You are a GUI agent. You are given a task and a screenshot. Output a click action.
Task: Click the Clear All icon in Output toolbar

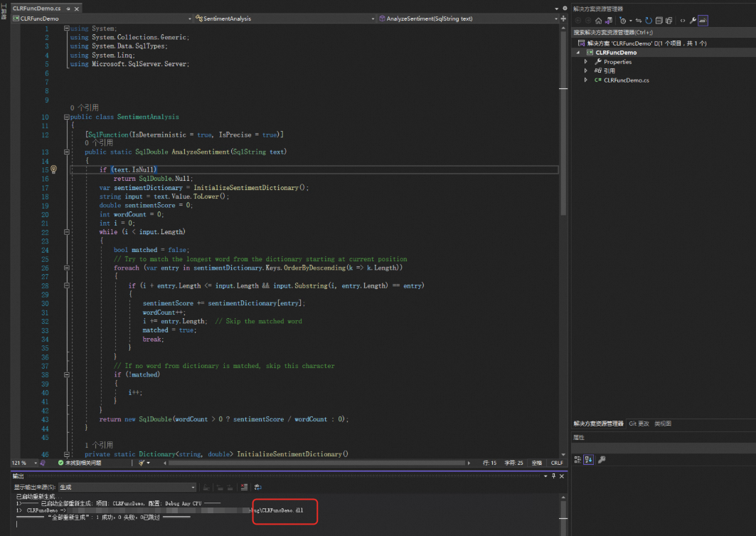[244, 488]
